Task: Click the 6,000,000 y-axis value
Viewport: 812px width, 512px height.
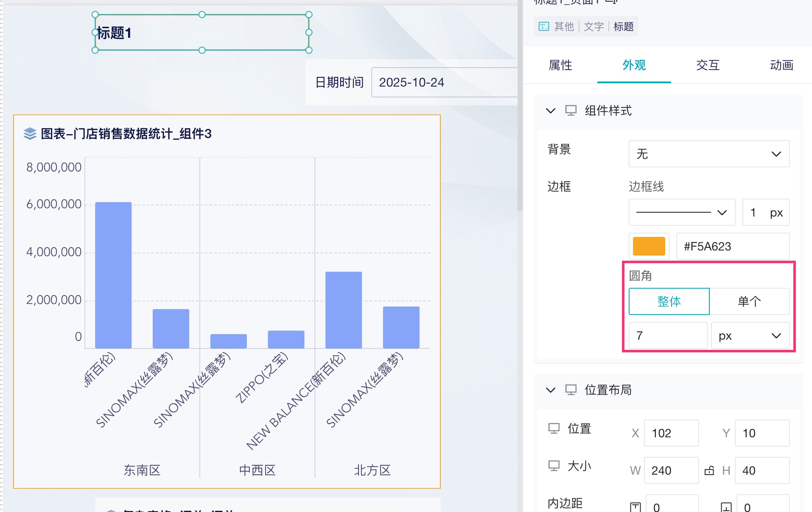Action: pos(54,204)
